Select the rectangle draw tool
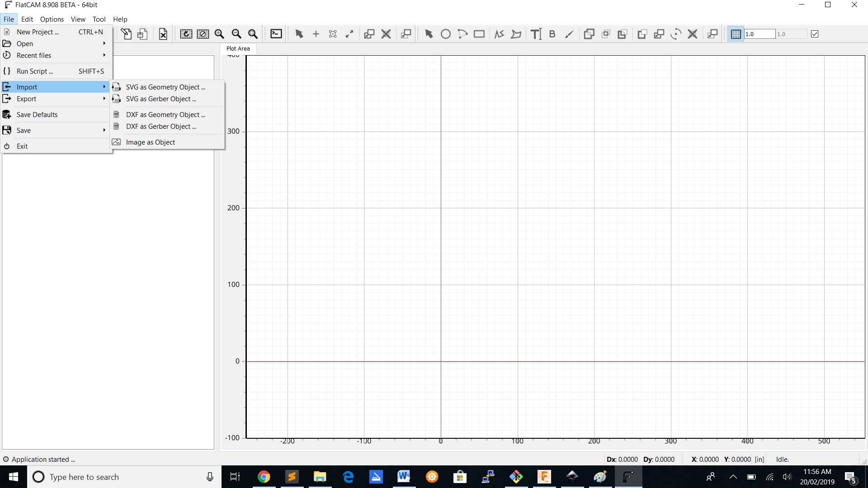The height and width of the screenshot is (488, 868). [x=479, y=34]
